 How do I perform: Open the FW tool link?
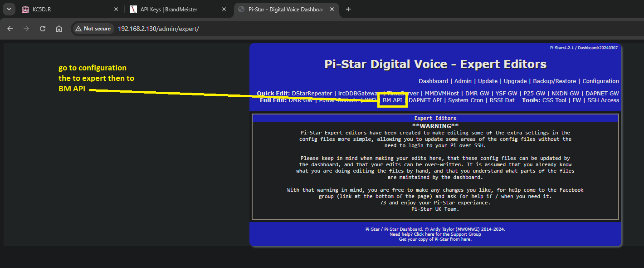tap(577, 100)
